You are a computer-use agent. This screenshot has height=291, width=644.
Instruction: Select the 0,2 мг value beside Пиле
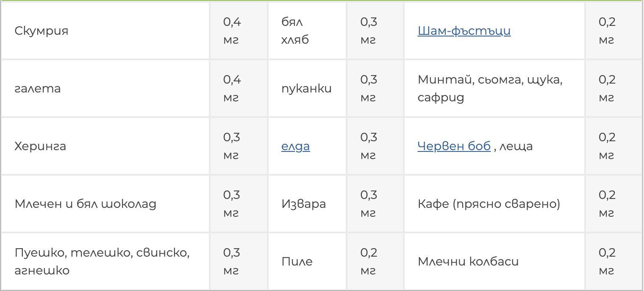tap(369, 261)
